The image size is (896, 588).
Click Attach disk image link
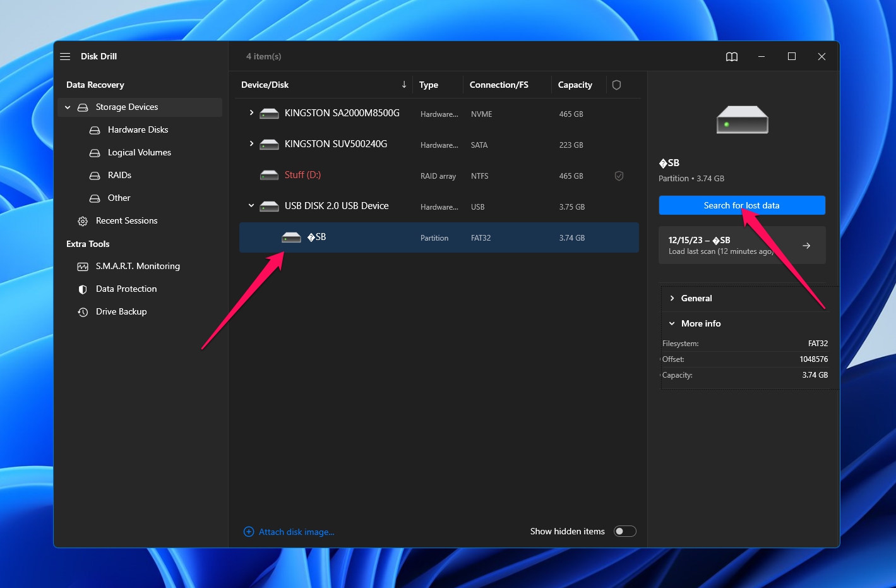click(x=297, y=532)
